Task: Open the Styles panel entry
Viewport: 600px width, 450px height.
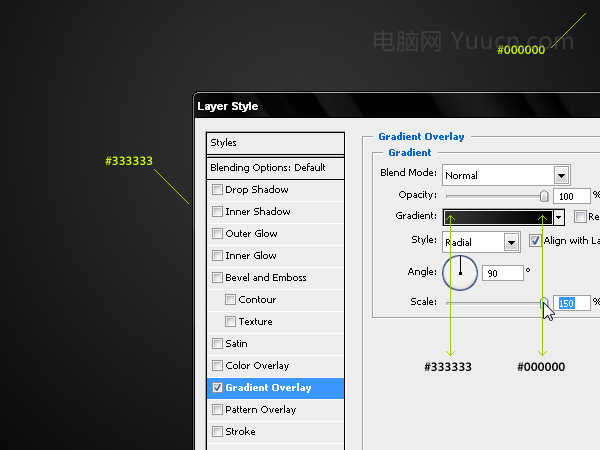Action: (275, 143)
